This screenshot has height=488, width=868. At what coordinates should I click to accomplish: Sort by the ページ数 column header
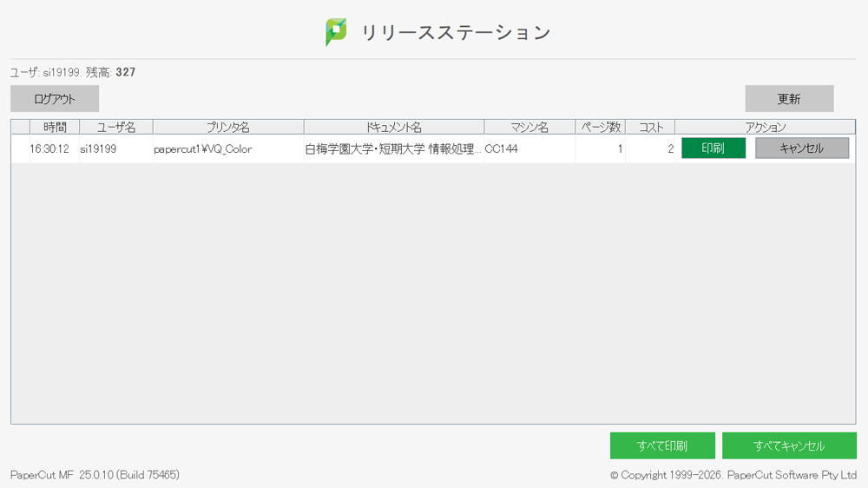coord(600,127)
